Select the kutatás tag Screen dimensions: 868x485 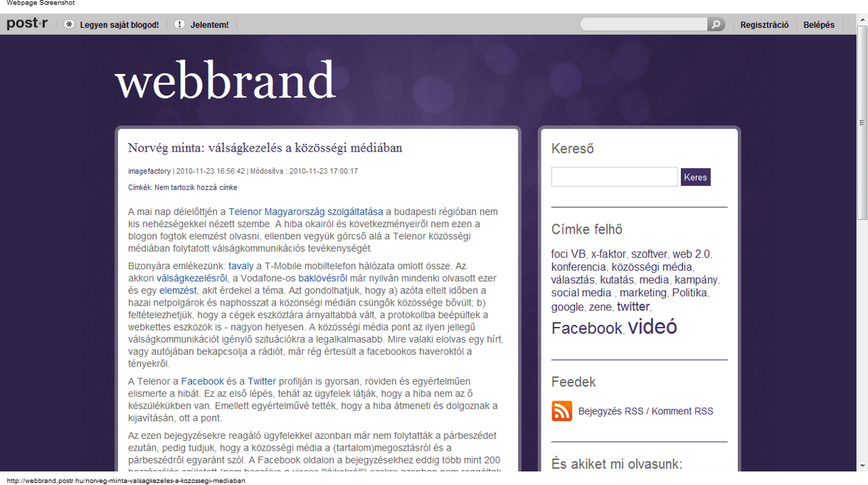click(x=616, y=279)
